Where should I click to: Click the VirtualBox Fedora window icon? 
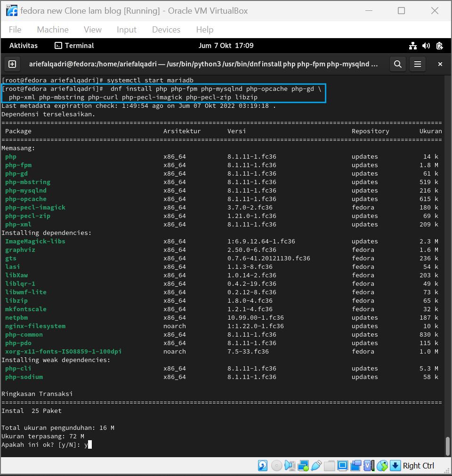[x=11, y=11]
